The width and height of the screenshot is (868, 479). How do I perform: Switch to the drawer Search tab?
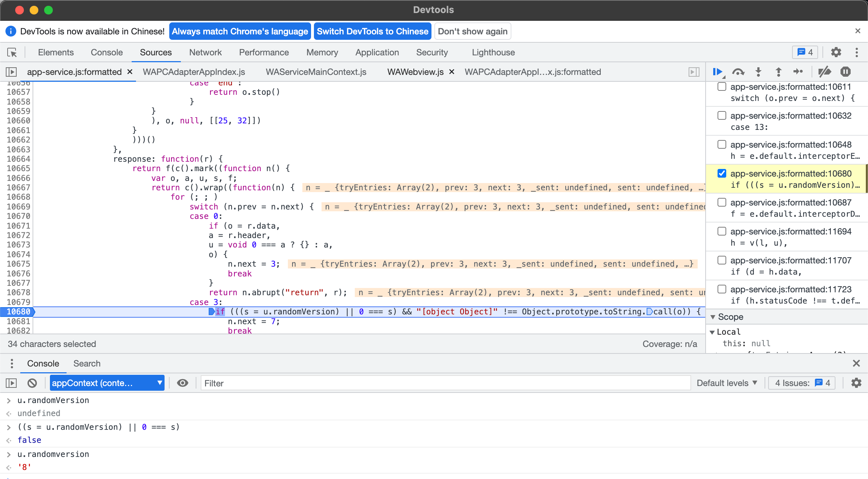pyautogui.click(x=87, y=363)
